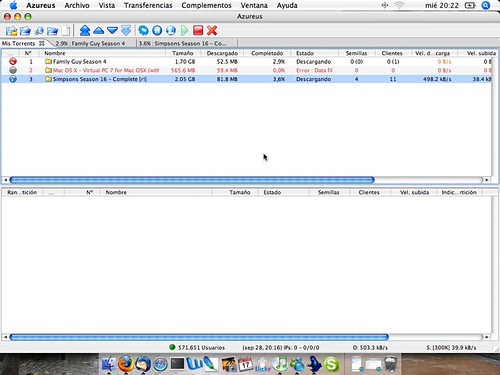Screen dimensions: 500x375
Task: Open the Ayuda menu
Action: pyautogui.click(x=287, y=5)
